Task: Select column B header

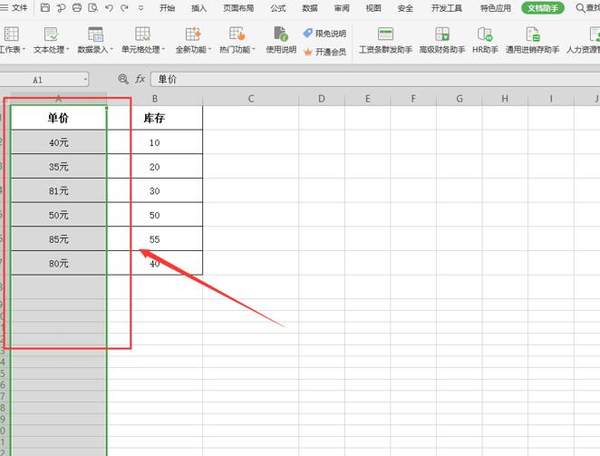Action: click(155, 99)
